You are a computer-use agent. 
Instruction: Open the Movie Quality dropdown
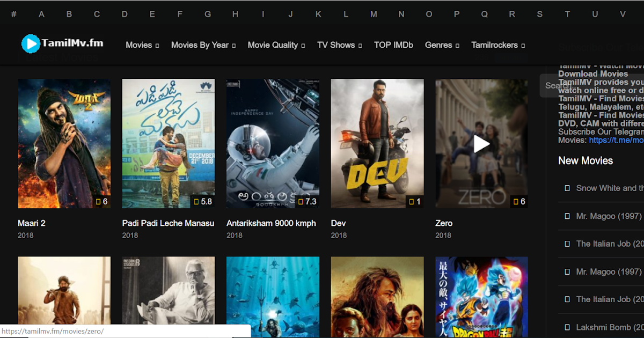(x=276, y=45)
